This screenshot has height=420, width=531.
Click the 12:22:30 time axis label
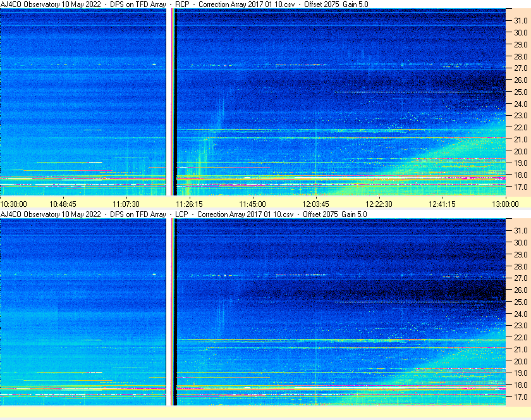379,204
